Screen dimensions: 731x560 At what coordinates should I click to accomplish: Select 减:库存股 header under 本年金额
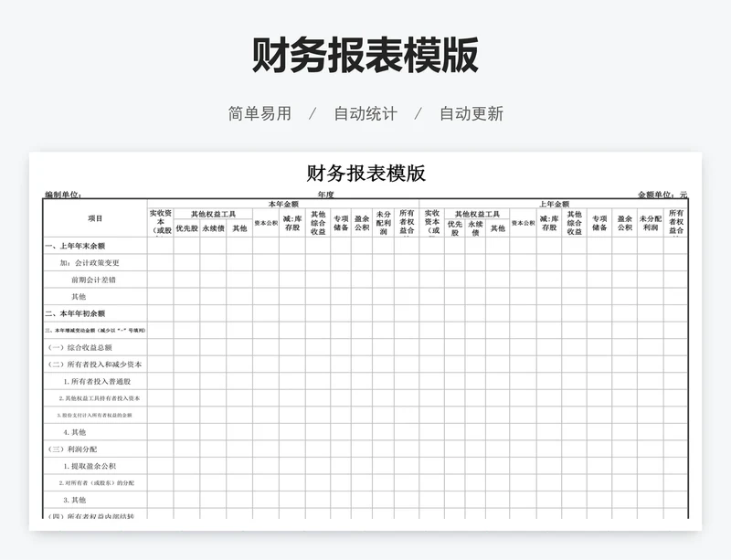tap(292, 223)
